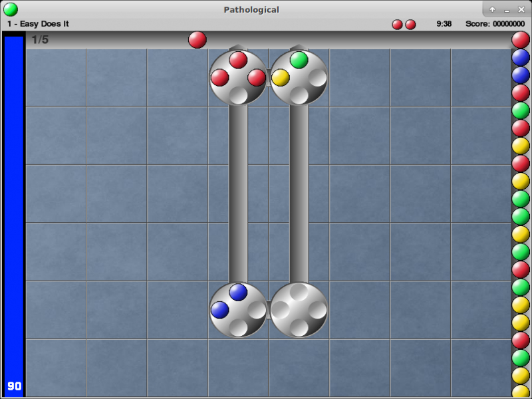
Task: Click the upper blue marble in bottom-left wheel
Action: coord(238,292)
